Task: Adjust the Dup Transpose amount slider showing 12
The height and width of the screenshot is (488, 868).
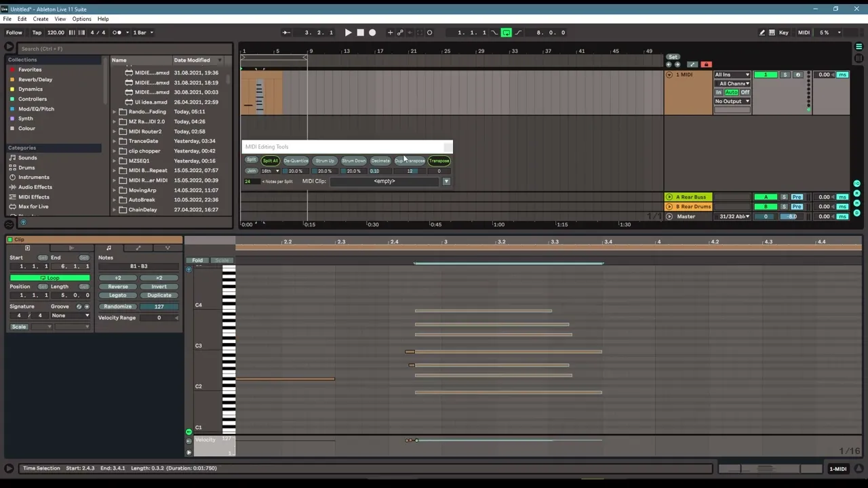Action: tap(410, 171)
